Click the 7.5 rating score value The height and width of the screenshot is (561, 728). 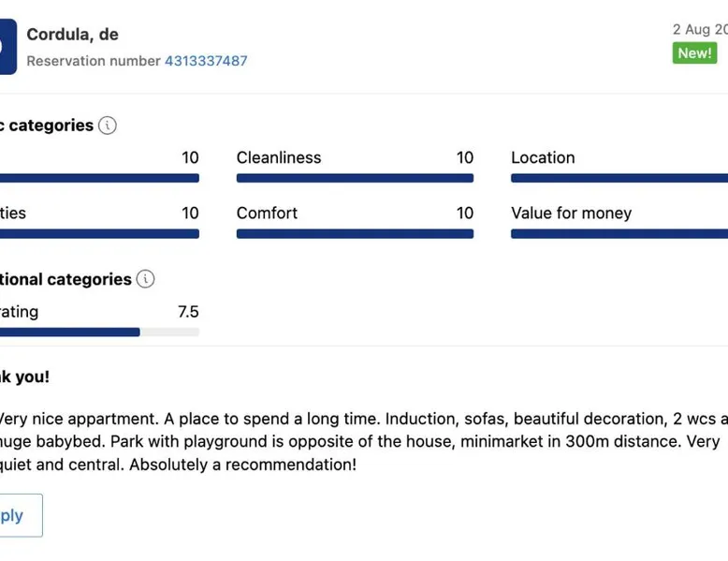tap(188, 312)
